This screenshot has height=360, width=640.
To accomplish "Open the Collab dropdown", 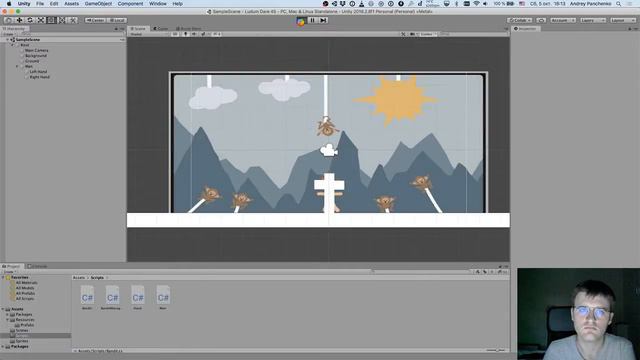I will click(x=520, y=20).
